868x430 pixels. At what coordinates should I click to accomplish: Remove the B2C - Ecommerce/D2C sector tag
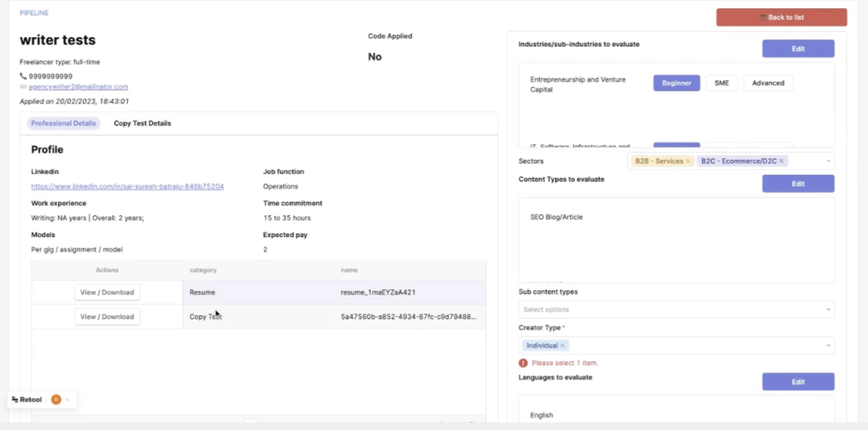(x=781, y=161)
